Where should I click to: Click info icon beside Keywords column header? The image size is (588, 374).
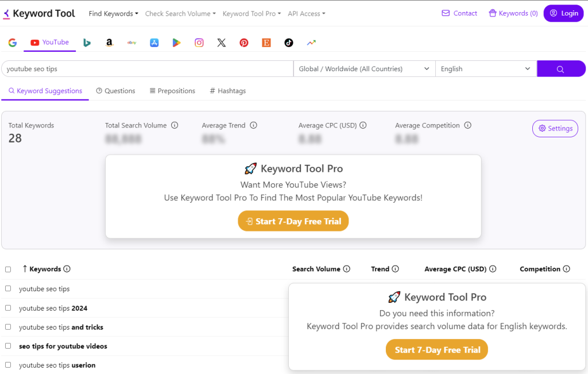click(67, 269)
